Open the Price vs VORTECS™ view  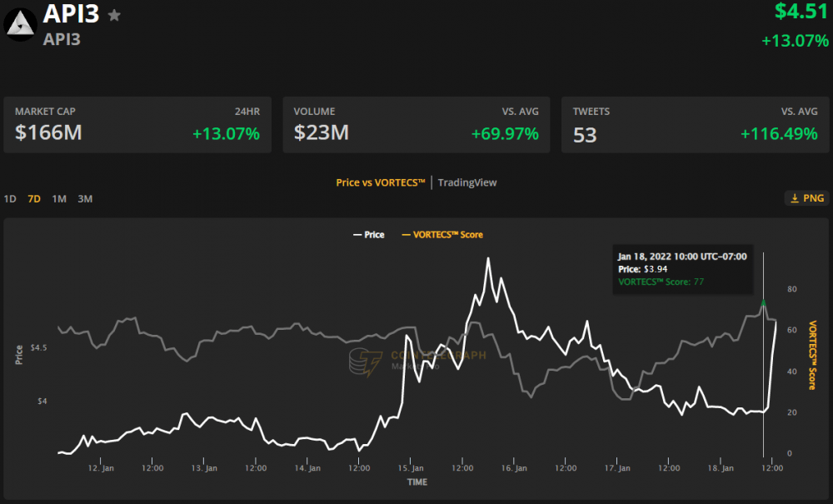click(x=381, y=182)
